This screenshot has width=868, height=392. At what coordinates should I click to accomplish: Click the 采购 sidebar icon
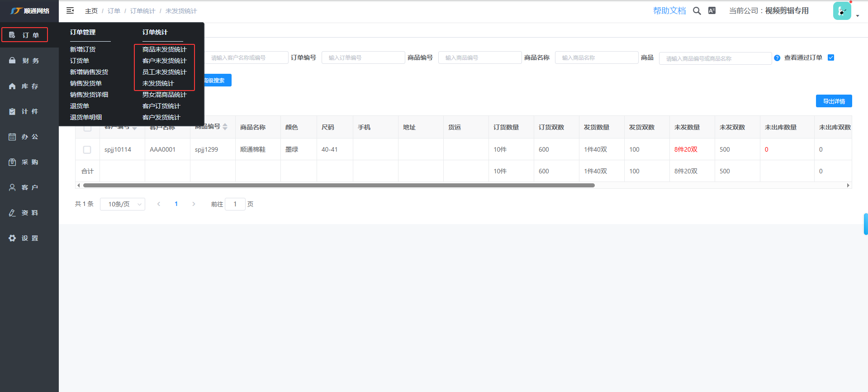coord(12,162)
